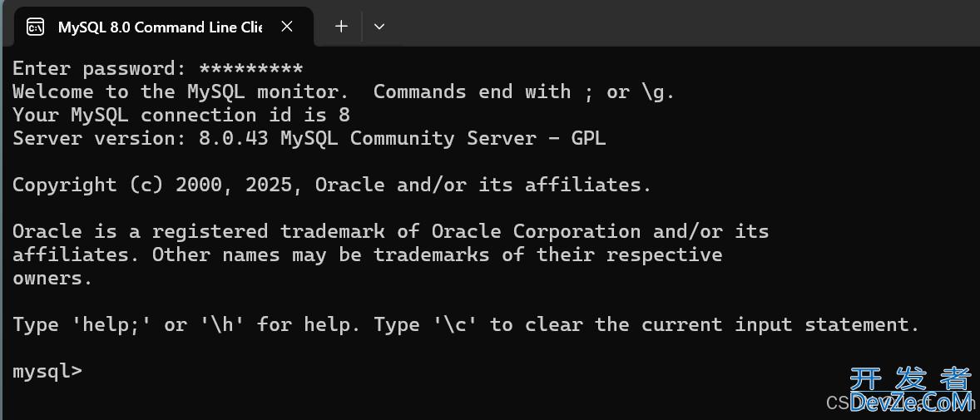This screenshot has height=420, width=980.
Task: Close the MySQL 8.0 Command Line tab
Action: (x=287, y=27)
